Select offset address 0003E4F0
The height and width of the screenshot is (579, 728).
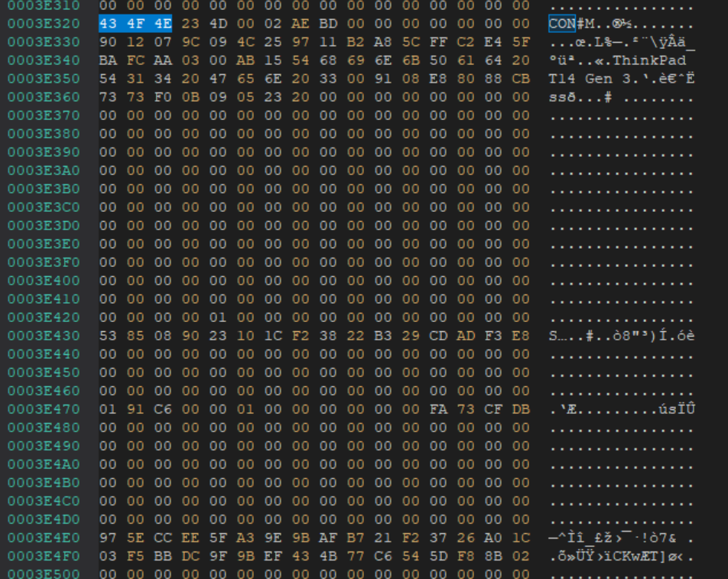click(x=44, y=556)
